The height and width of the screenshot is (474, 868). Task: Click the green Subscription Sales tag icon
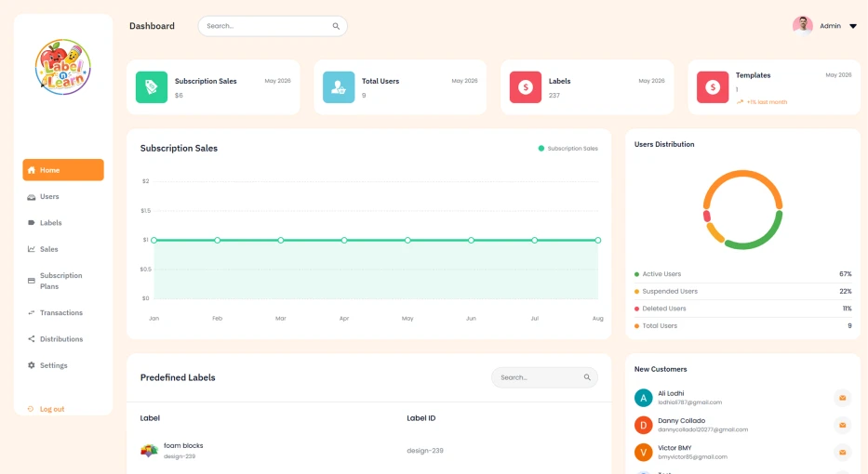tap(152, 86)
